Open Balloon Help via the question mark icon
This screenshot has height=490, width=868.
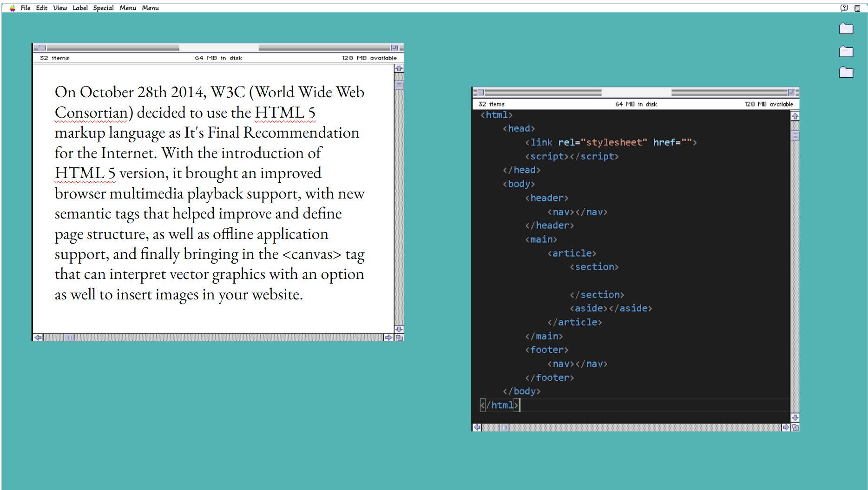tap(844, 7)
